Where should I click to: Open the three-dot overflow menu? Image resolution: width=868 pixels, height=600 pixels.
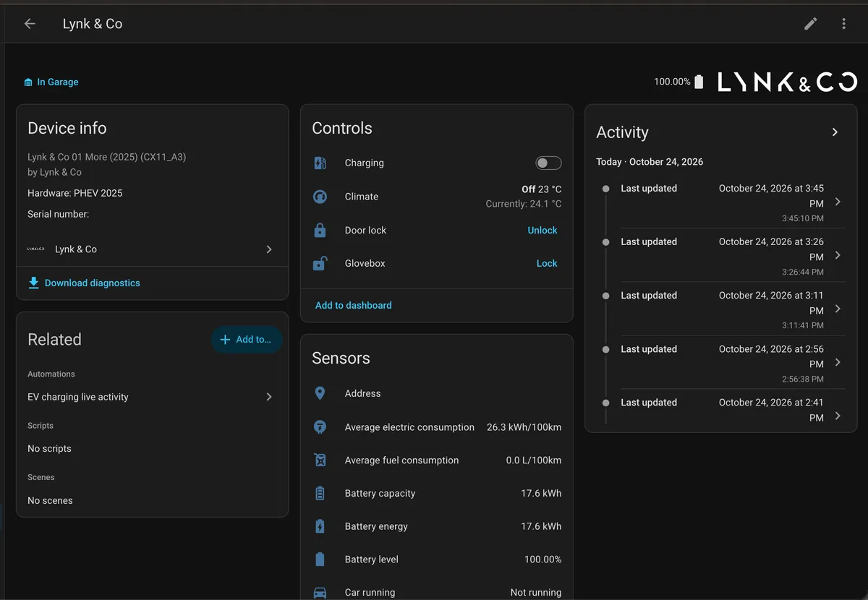pos(843,24)
